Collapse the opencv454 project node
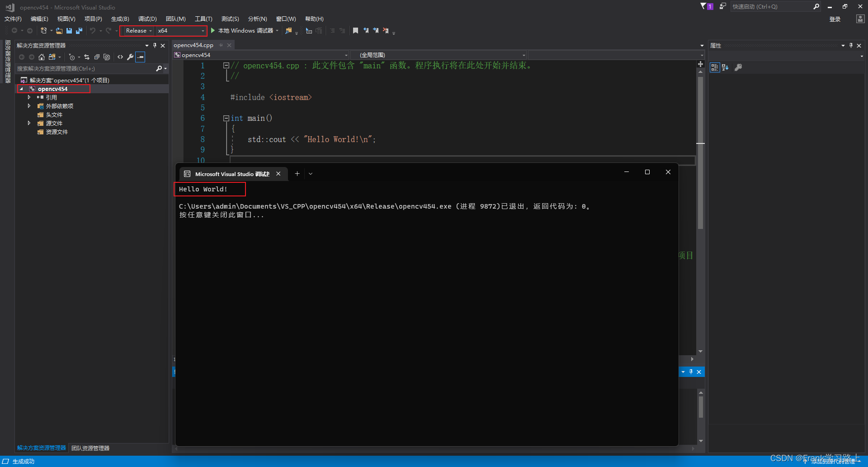Viewport: 868px width, 467px height. [21, 89]
